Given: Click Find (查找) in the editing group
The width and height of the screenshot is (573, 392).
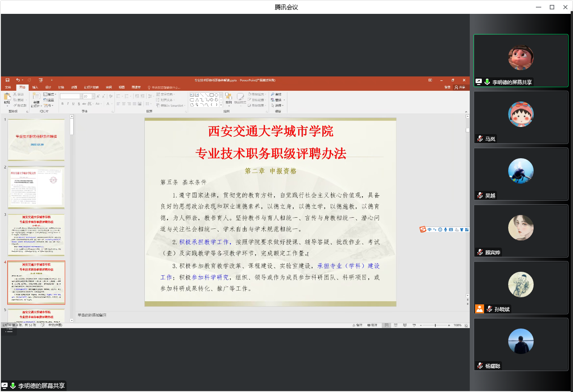Looking at the screenshot, I should tap(276, 94).
